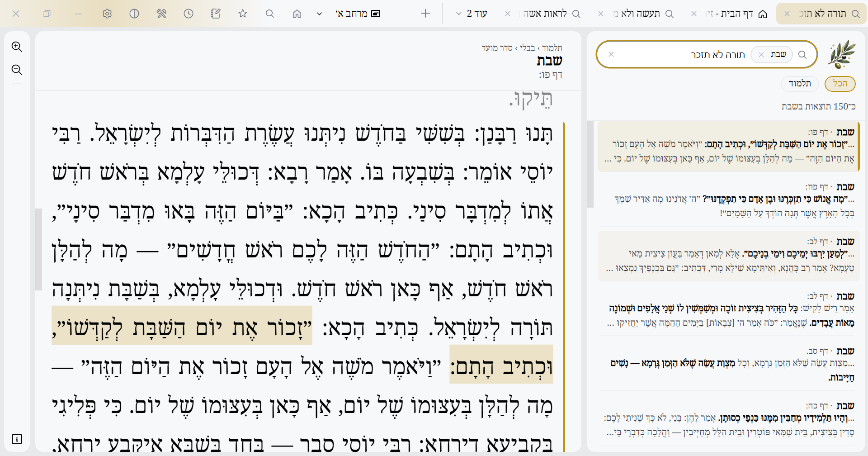Open the מרחב א' workspace selector
868x456 pixels.
[x=358, y=14]
